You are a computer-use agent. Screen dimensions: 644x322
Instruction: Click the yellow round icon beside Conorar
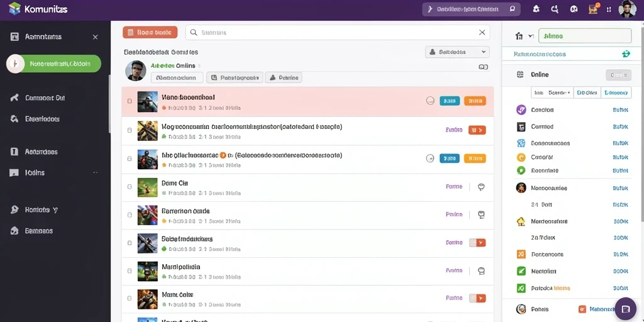pos(521,157)
